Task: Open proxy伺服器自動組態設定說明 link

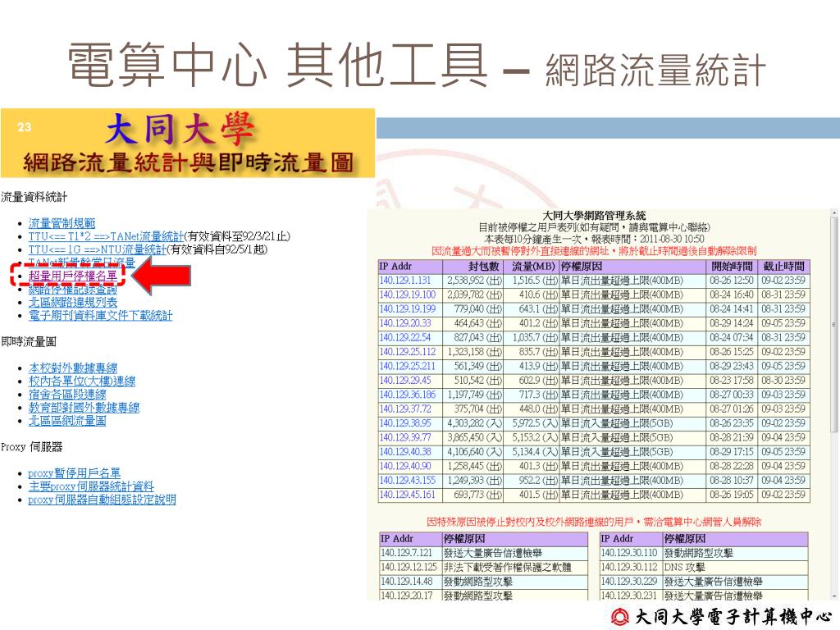Action: (102, 500)
